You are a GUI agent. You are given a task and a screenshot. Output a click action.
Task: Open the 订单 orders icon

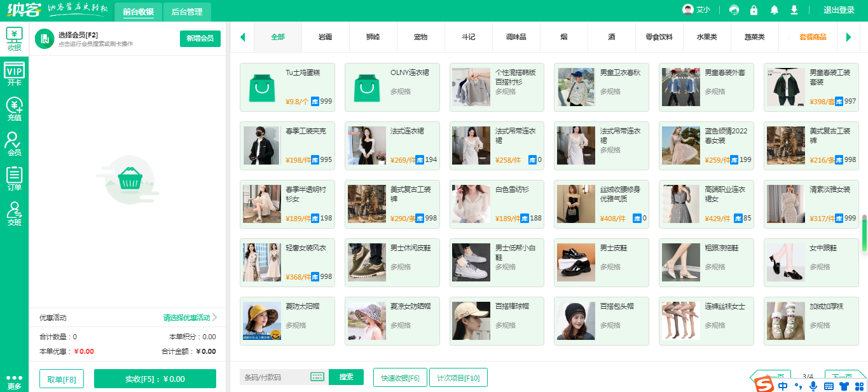pyautogui.click(x=13, y=177)
